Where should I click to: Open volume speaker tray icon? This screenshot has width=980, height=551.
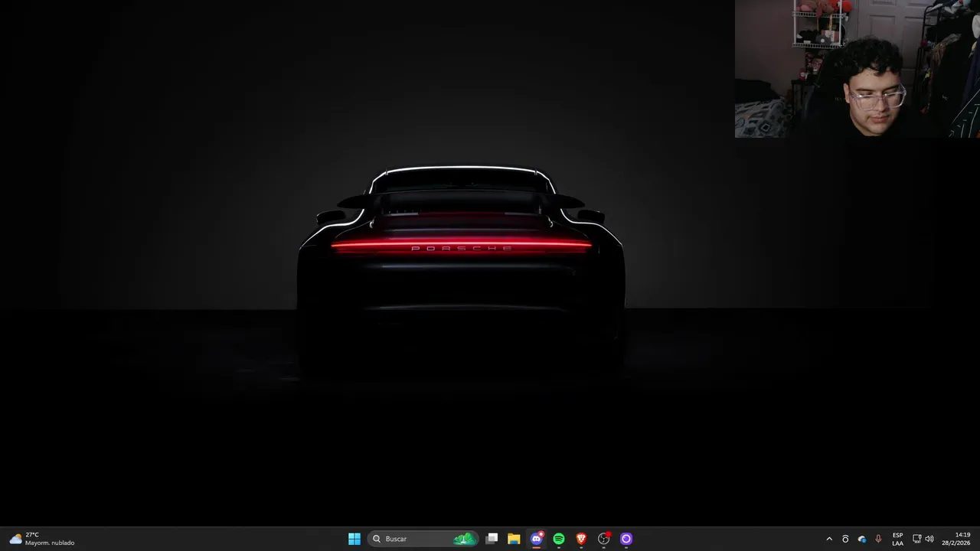click(x=929, y=539)
